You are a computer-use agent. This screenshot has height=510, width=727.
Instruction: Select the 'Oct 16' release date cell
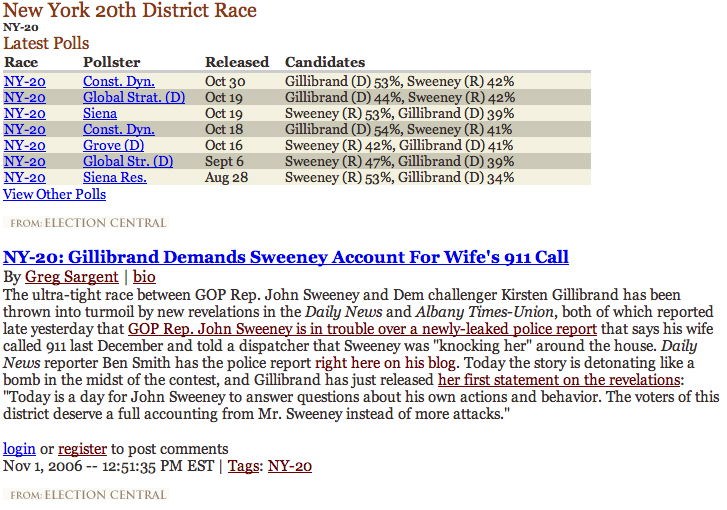[223, 146]
